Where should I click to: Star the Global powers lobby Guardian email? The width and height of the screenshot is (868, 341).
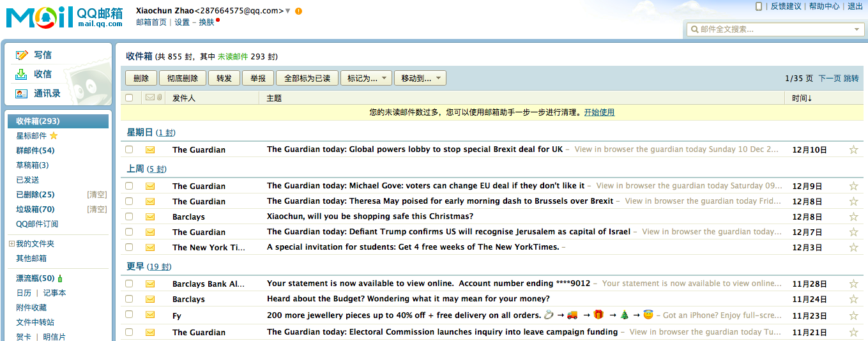(x=853, y=149)
